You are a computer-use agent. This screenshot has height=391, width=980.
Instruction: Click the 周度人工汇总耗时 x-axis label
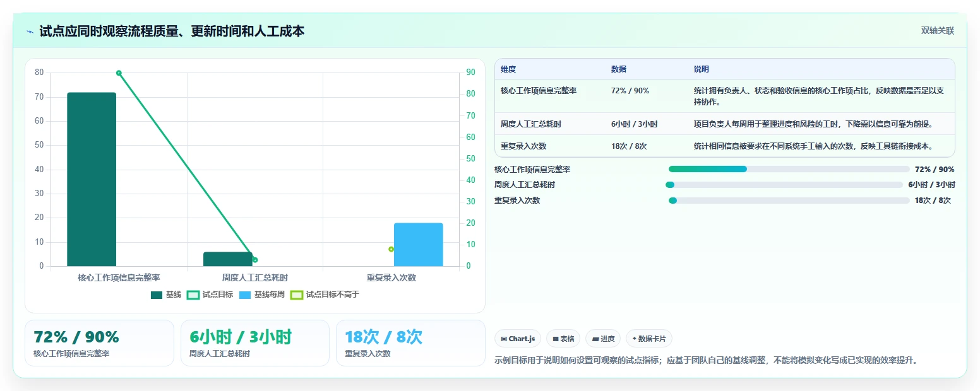tap(255, 277)
